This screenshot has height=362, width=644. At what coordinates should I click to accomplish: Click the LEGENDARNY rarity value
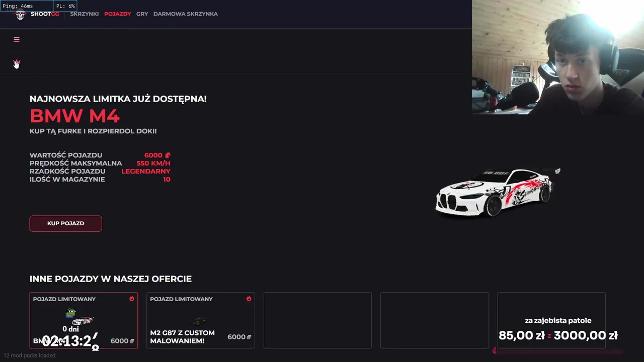click(x=146, y=171)
